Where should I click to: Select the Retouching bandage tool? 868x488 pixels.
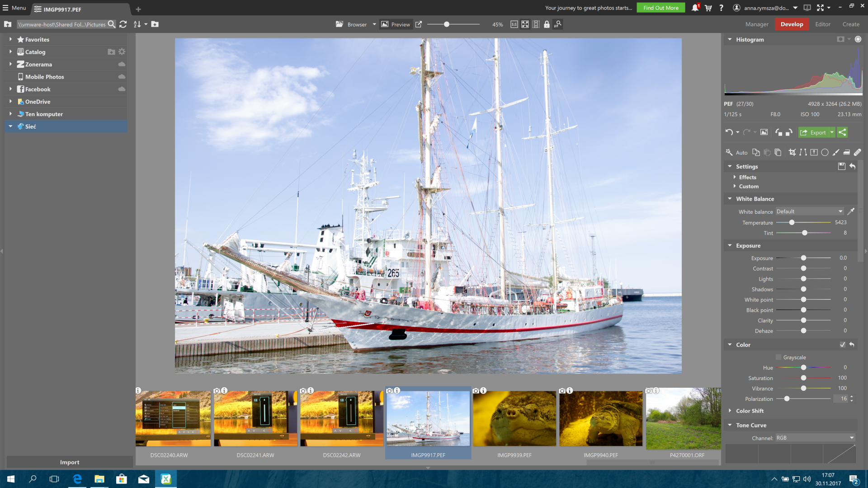[858, 153]
